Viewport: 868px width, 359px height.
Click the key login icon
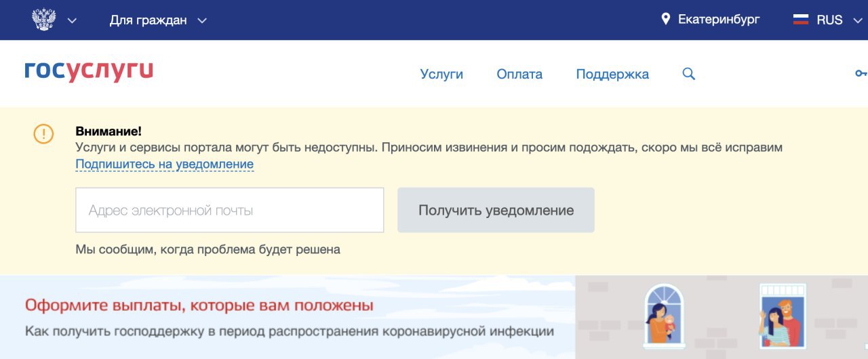click(x=861, y=73)
